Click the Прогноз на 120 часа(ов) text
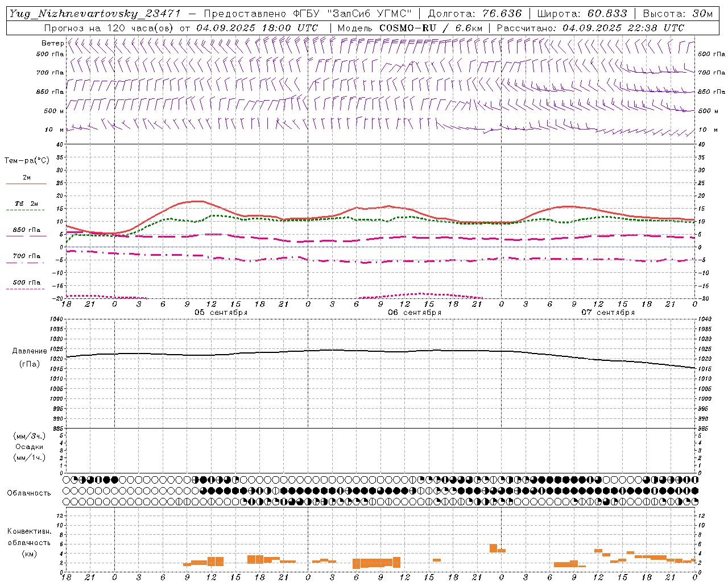This screenshot has height=582, width=728. 109,28
